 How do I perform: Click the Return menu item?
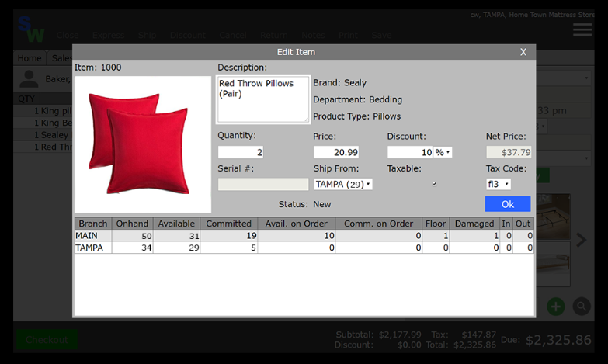point(274,35)
